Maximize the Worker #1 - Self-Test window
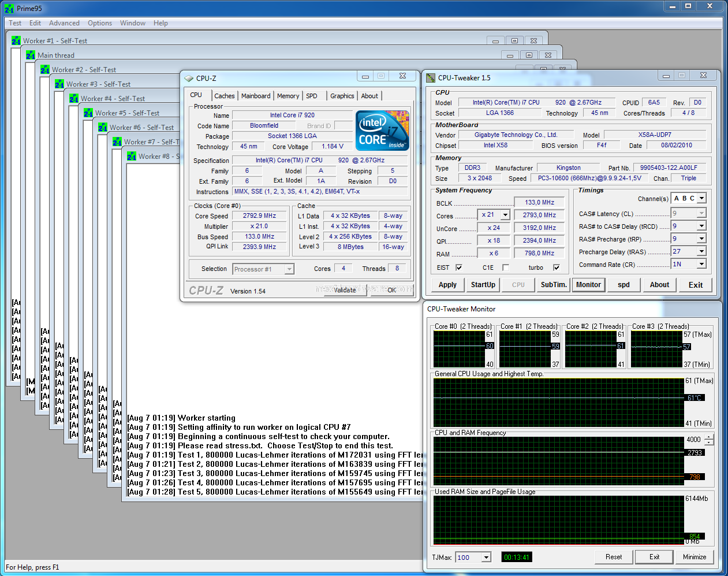Image resolution: width=728 pixels, height=576 pixels. (514, 40)
